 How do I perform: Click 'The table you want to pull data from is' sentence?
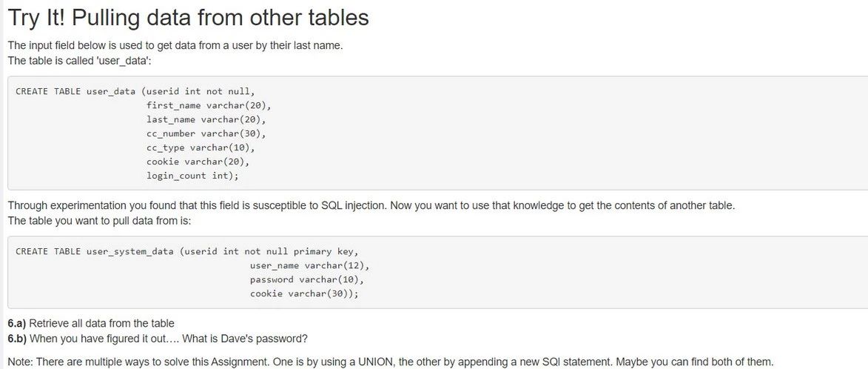pos(99,220)
